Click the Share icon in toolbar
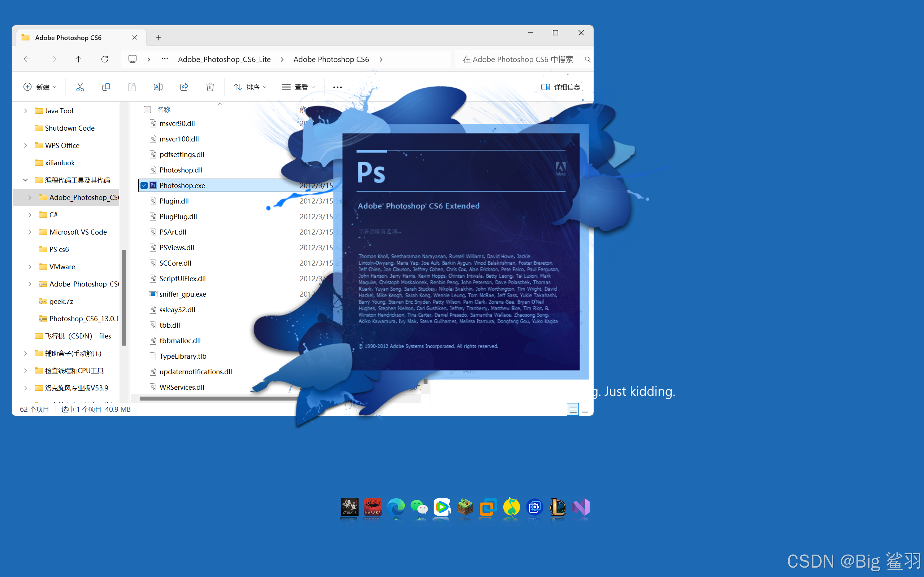 click(x=184, y=87)
